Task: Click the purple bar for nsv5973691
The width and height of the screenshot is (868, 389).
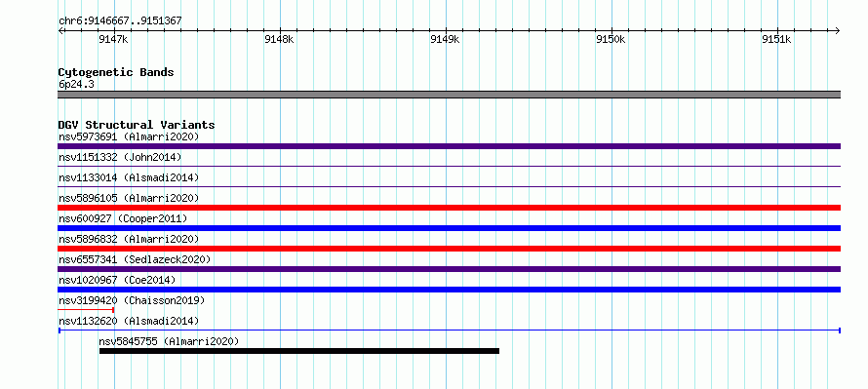Action: pos(449,146)
